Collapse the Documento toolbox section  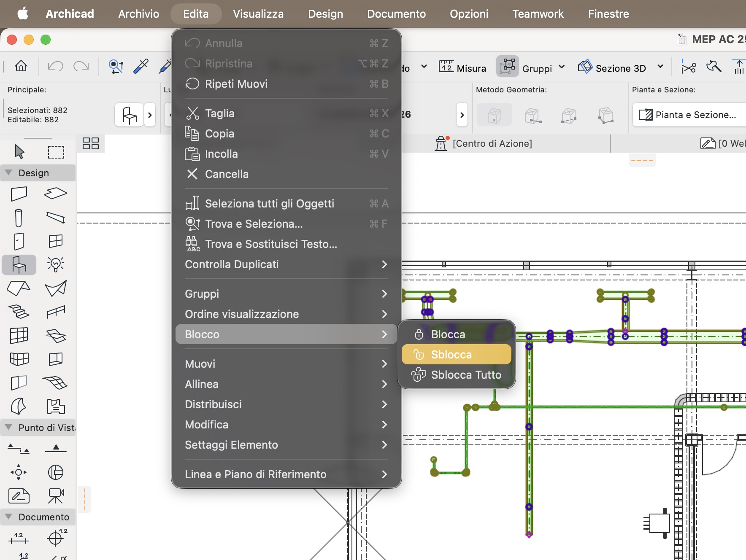tap(8, 517)
